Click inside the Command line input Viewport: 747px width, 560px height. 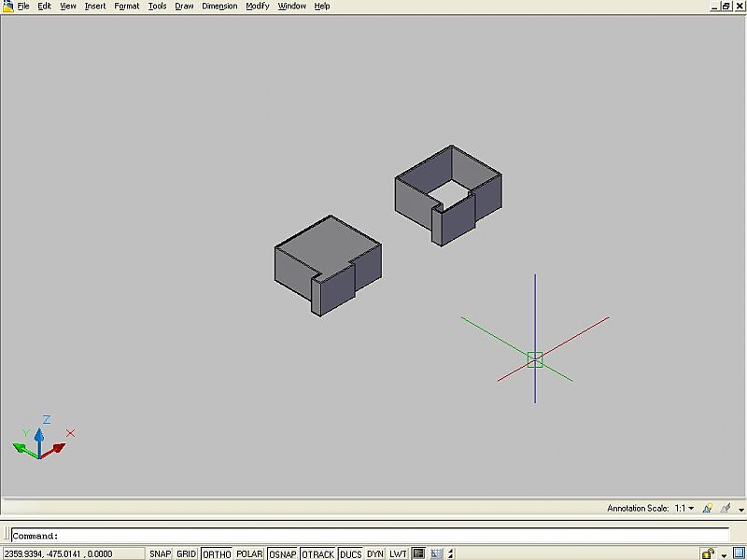click(370, 536)
